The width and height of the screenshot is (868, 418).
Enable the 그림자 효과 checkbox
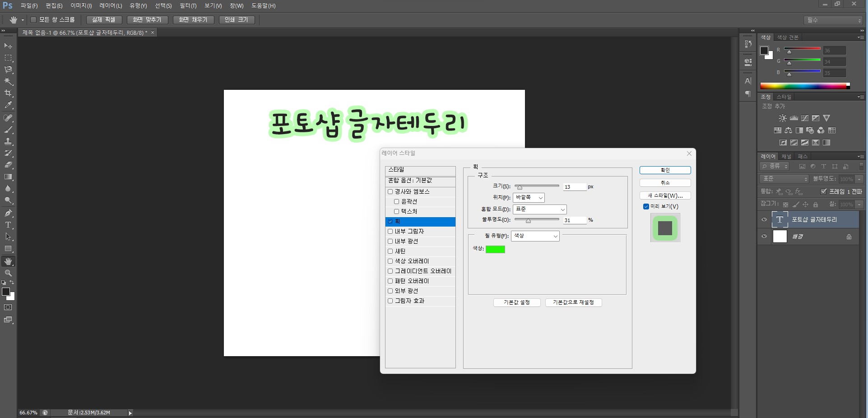tap(390, 301)
